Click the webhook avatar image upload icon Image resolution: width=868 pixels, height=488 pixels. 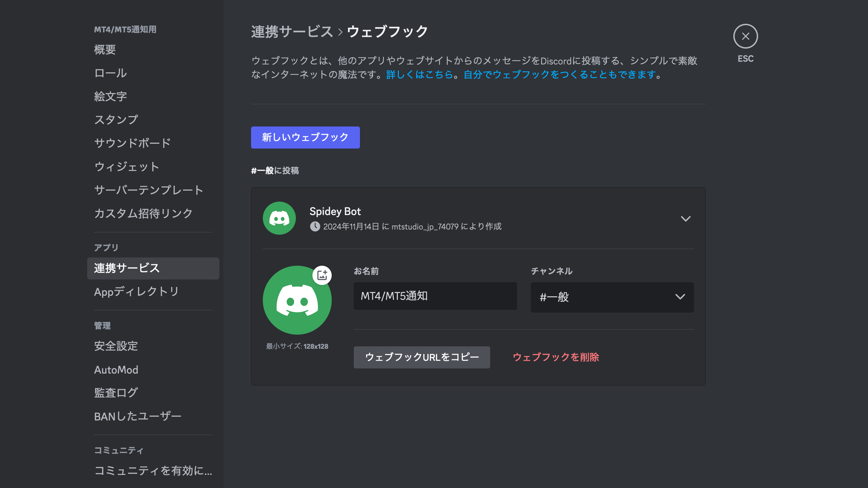point(322,275)
